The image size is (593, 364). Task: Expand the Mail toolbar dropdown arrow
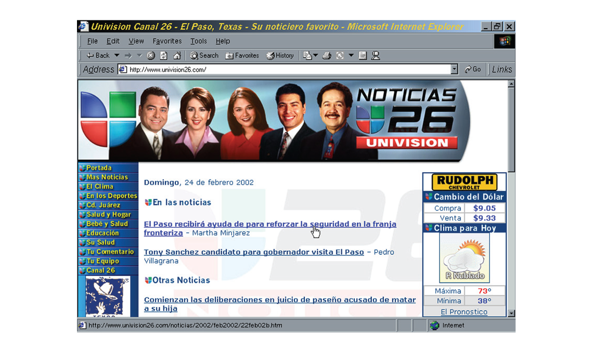[316, 56]
